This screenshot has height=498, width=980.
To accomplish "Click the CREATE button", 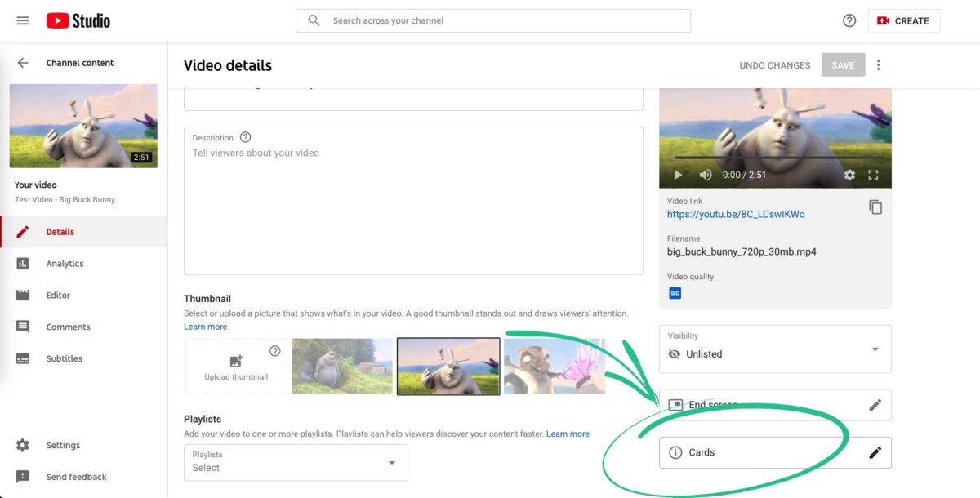I will pyautogui.click(x=903, y=20).
